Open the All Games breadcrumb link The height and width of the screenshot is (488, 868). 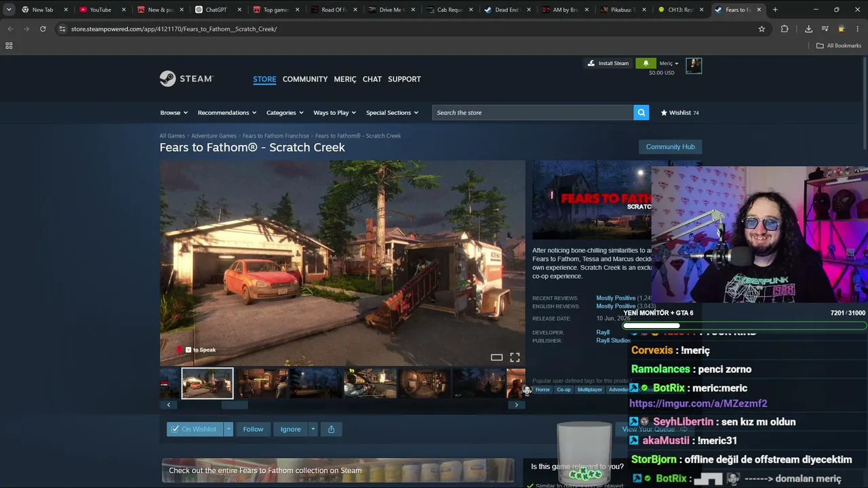point(172,136)
